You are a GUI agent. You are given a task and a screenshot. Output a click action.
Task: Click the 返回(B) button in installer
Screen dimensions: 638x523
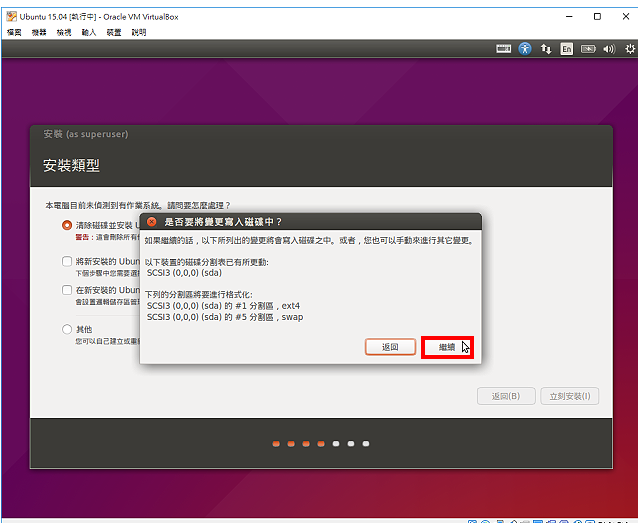(506, 396)
